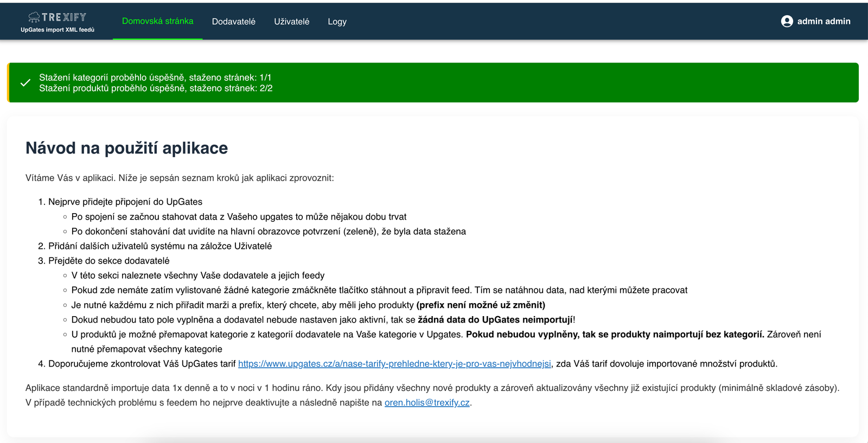This screenshot has height=443, width=868.
Task: Open the upgates.cz tariff overview link
Action: click(x=394, y=364)
